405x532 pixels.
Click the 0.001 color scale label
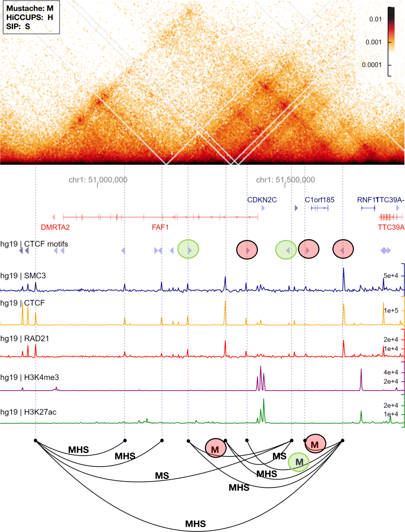(374, 42)
